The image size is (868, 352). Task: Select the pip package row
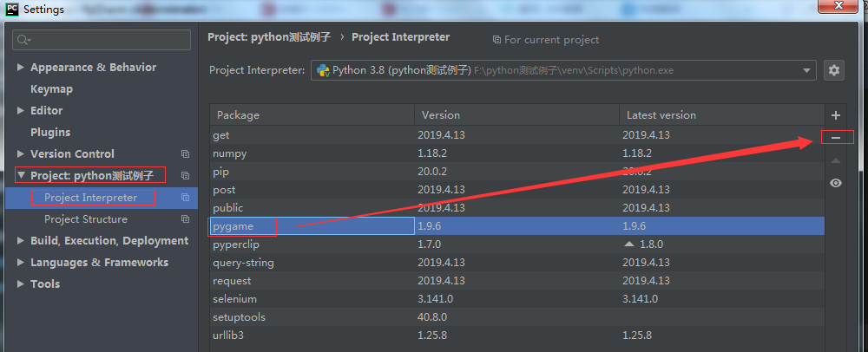click(x=517, y=172)
